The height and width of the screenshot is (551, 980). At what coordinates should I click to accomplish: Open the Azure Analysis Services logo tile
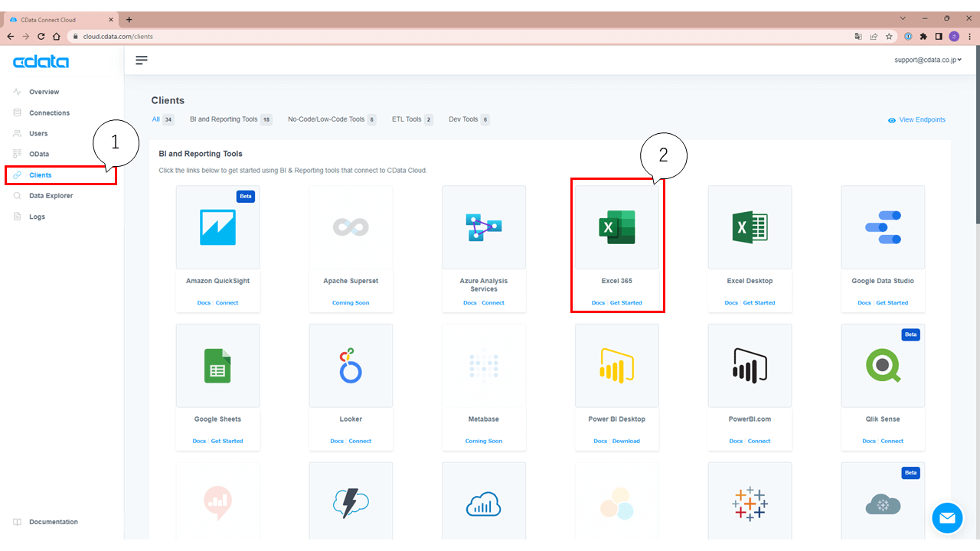click(x=484, y=227)
